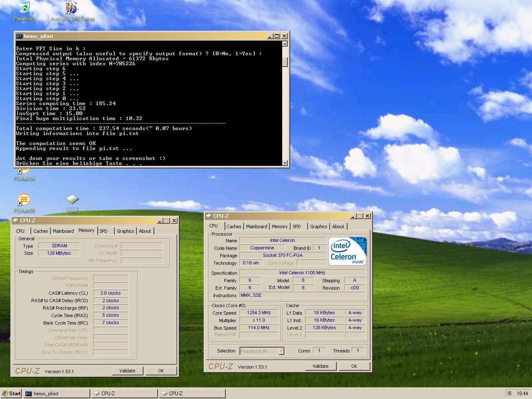Click Validate in right CPU-Z window

pos(320,366)
